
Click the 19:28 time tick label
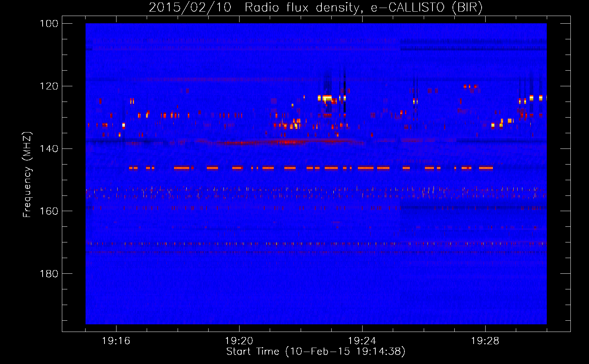click(x=485, y=341)
